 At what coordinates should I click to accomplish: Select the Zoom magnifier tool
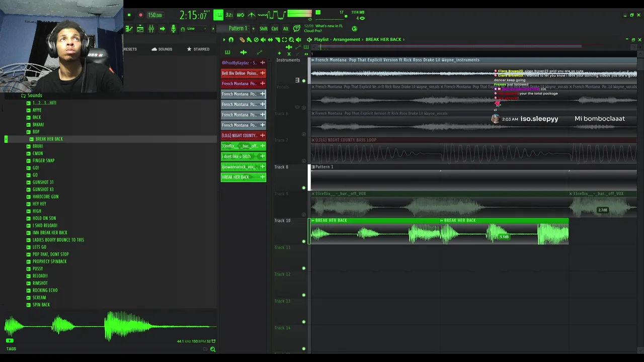click(x=291, y=39)
